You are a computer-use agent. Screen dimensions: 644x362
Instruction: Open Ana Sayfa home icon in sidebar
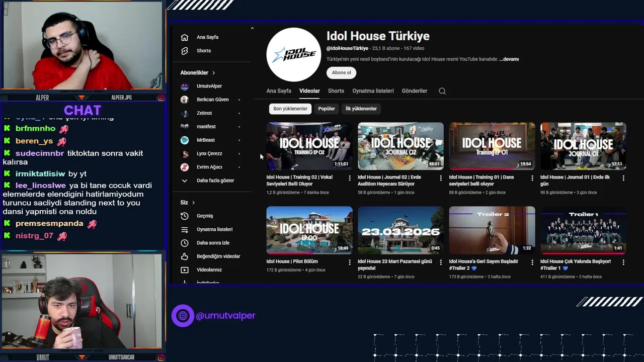tap(185, 37)
